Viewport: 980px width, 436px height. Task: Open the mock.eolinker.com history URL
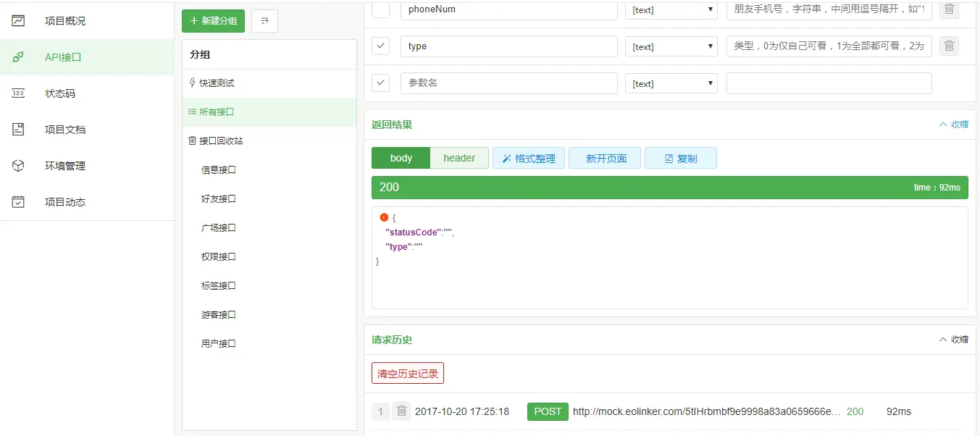[707, 411]
